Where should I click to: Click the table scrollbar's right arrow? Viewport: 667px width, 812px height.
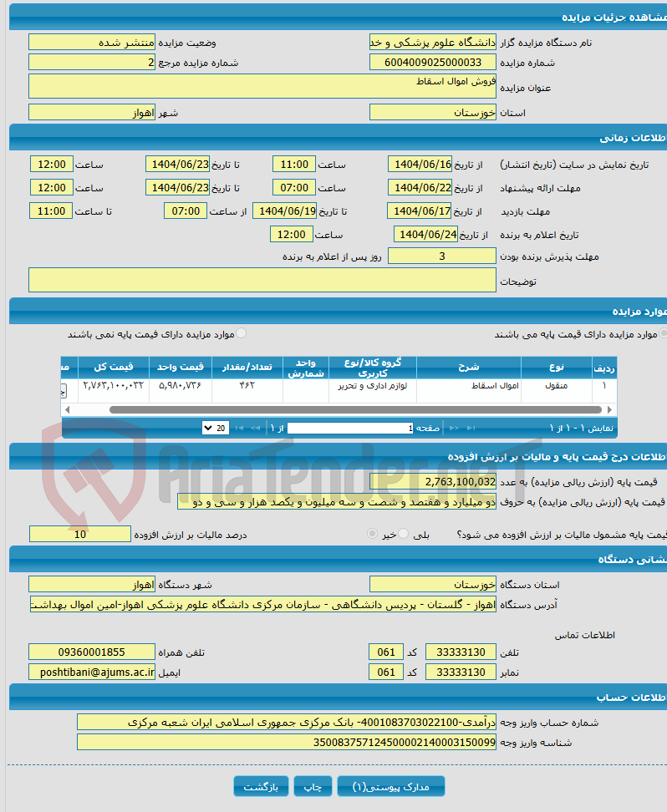tap(609, 409)
